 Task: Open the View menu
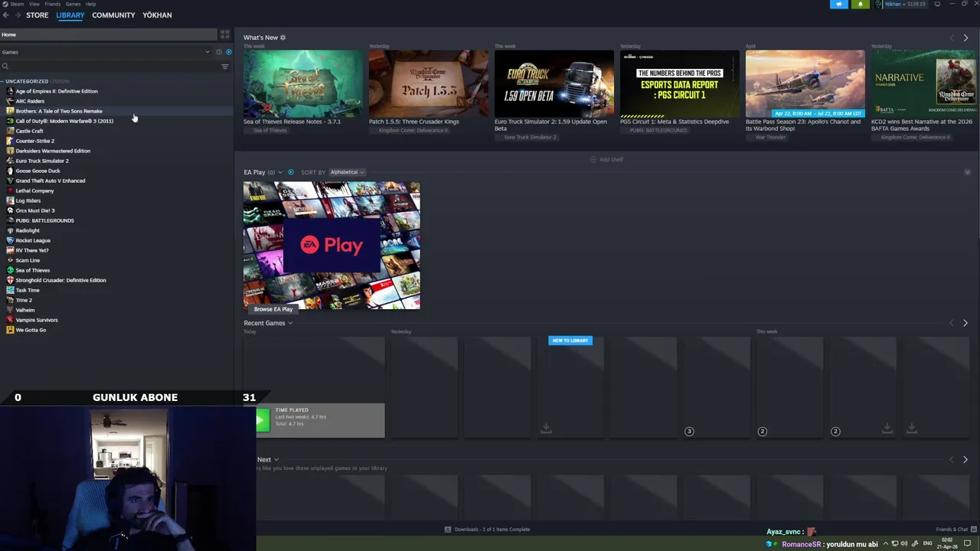tap(34, 4)
